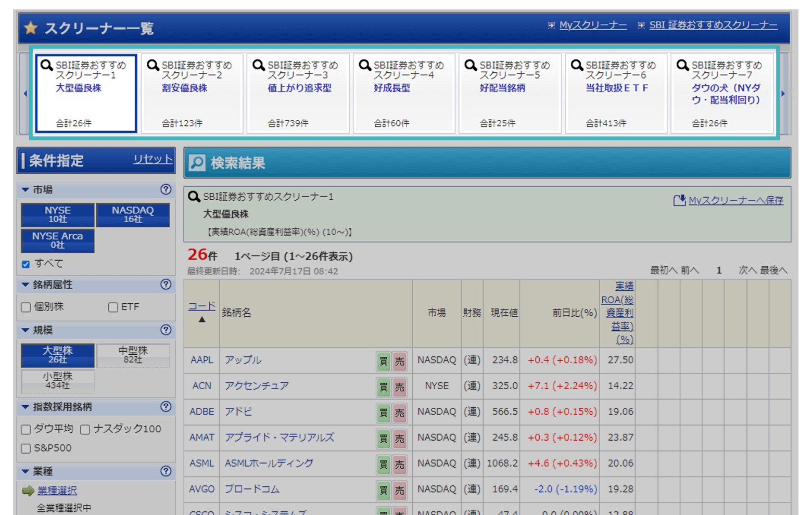Image resolution: width=812 pixels, height=515 pixels.
Task: Click the help icon beside 銘柄属性
Action: [x=166, y=284]
